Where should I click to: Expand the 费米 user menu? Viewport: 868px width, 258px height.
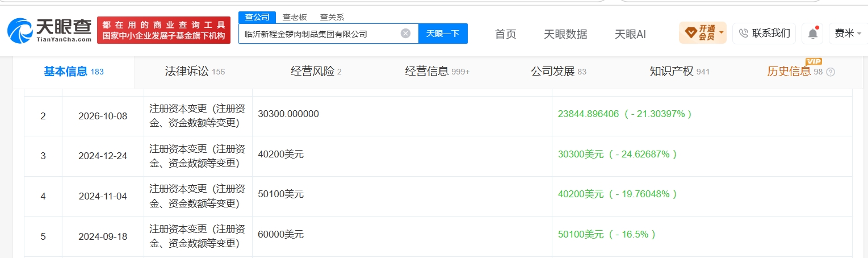[x=848, y=34]
